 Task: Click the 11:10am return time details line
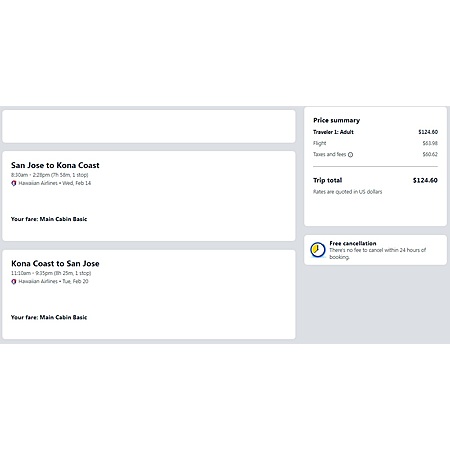click(x=51, y=273)
